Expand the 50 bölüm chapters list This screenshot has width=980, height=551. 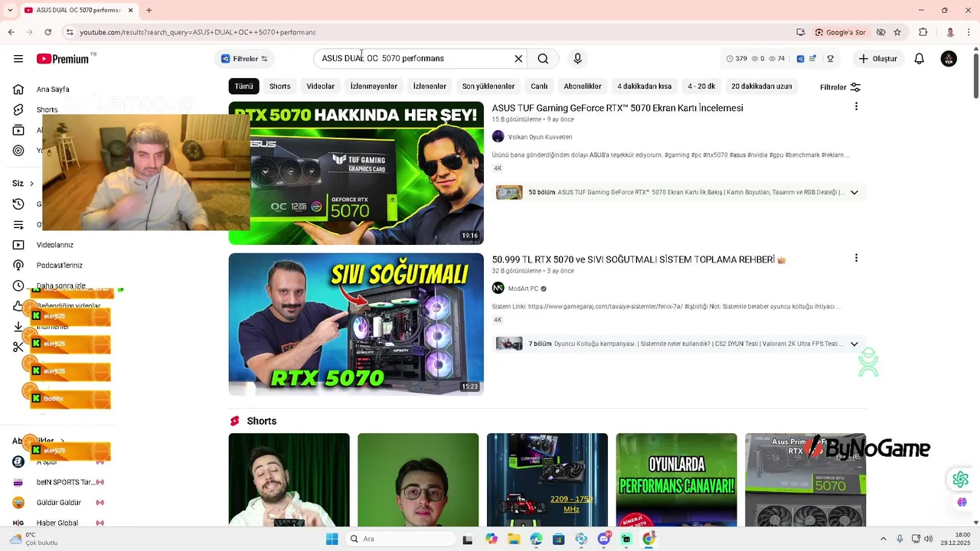click(x=854, y=192)
